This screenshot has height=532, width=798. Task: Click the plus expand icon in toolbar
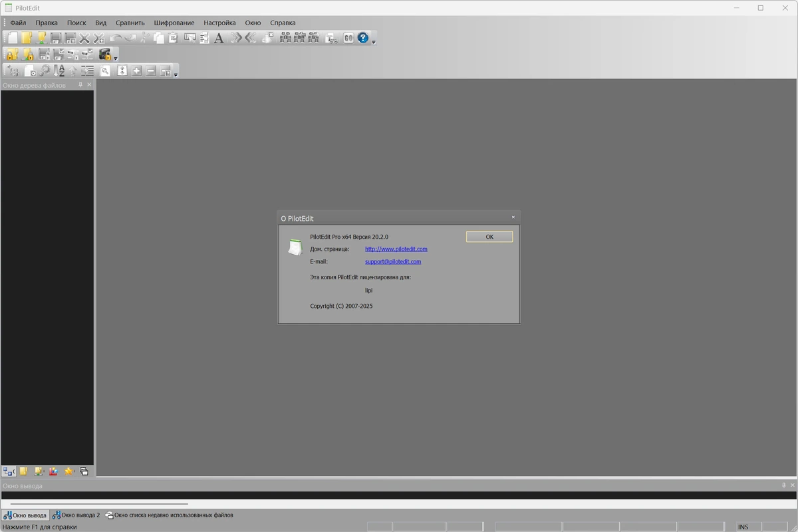136,70
